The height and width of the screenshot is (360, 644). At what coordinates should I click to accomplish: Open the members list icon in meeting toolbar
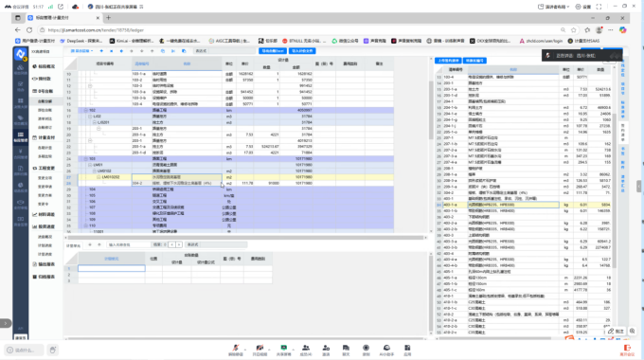click(306, 350)
